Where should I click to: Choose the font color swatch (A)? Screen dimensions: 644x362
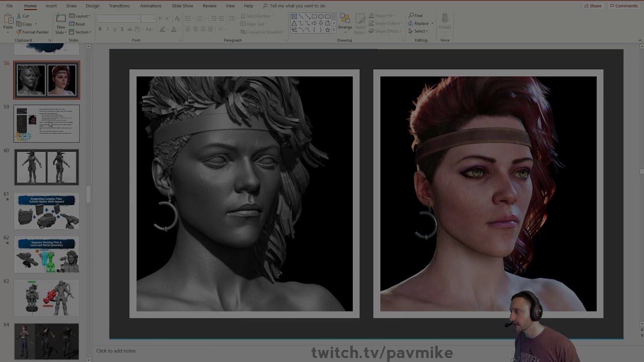174,29
